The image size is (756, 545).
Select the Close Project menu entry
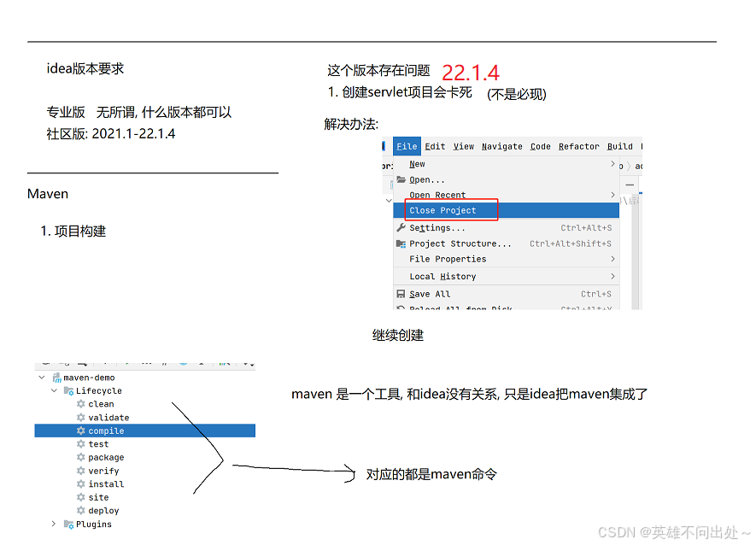(x=507, y=210)
